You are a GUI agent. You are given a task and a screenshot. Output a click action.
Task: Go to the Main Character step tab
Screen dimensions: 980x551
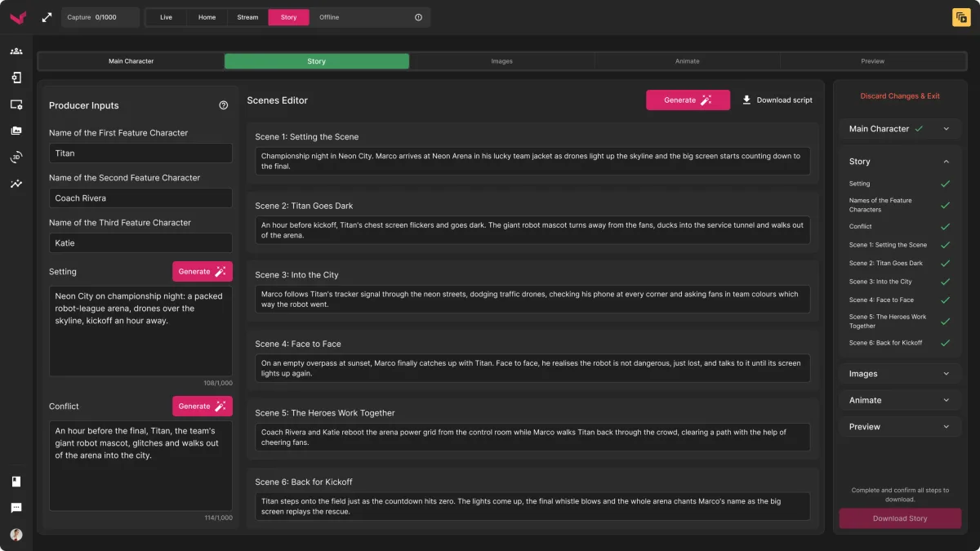coord(131,61)
